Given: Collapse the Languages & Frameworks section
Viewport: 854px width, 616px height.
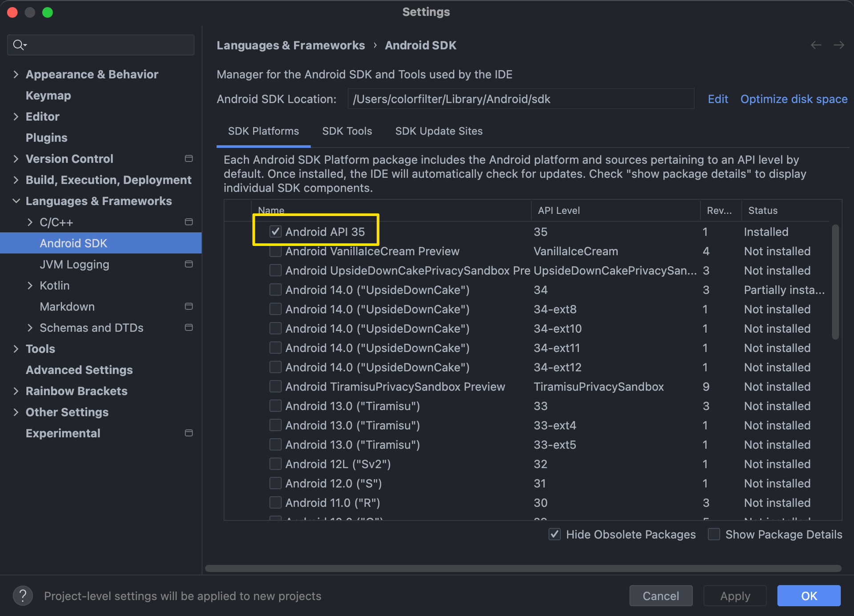Looking at the screenshot, I should coord(16,201).
